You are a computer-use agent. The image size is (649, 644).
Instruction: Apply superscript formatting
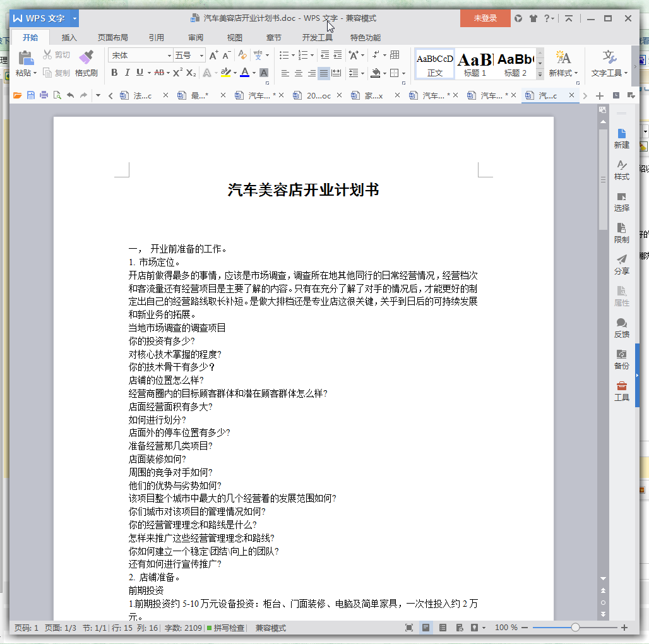coord(177,73)
